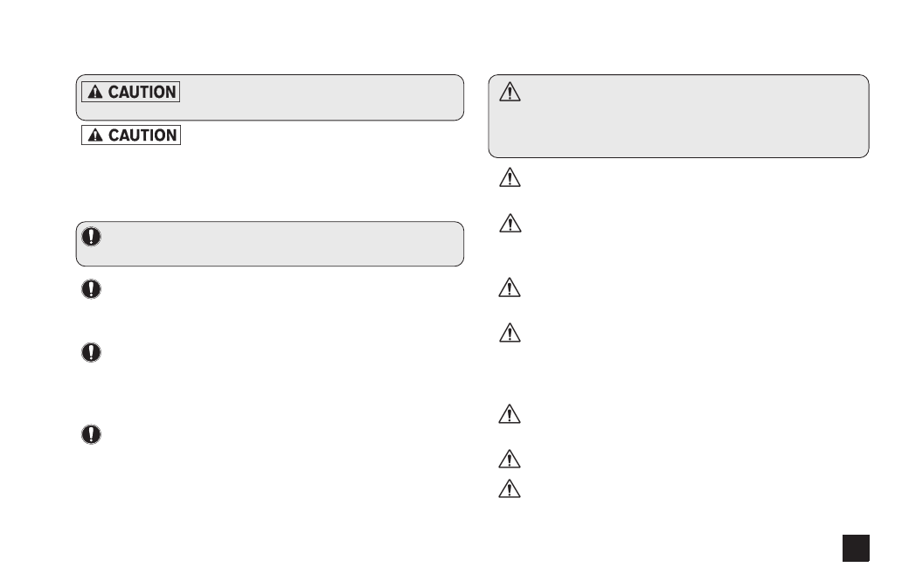
Task: Click the second round exclamation icon below the gray box
Action: pos(91,352)
